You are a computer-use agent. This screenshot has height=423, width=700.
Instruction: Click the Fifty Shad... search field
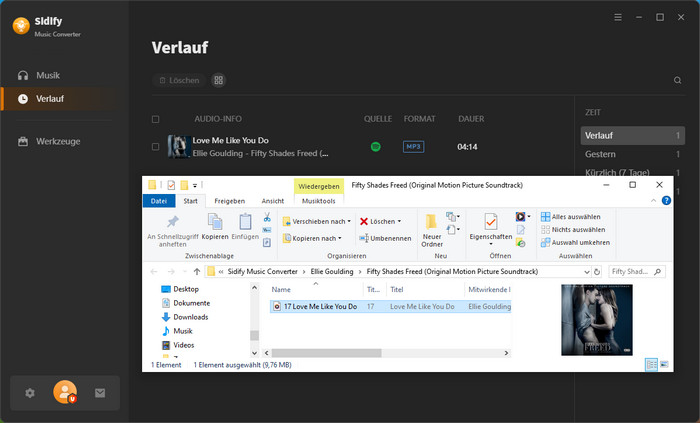pyautogui.click(x=636, y=271)
